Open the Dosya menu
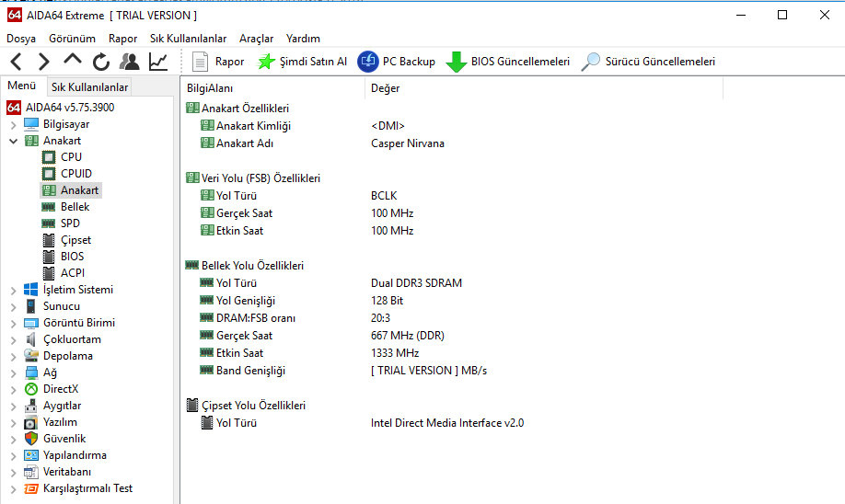845x504 pixels. point(21,39)
